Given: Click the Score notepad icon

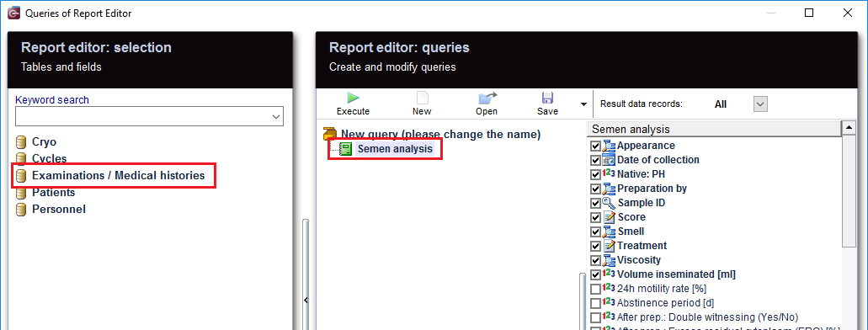Looking at the screenshot, I should click(609, 217).
